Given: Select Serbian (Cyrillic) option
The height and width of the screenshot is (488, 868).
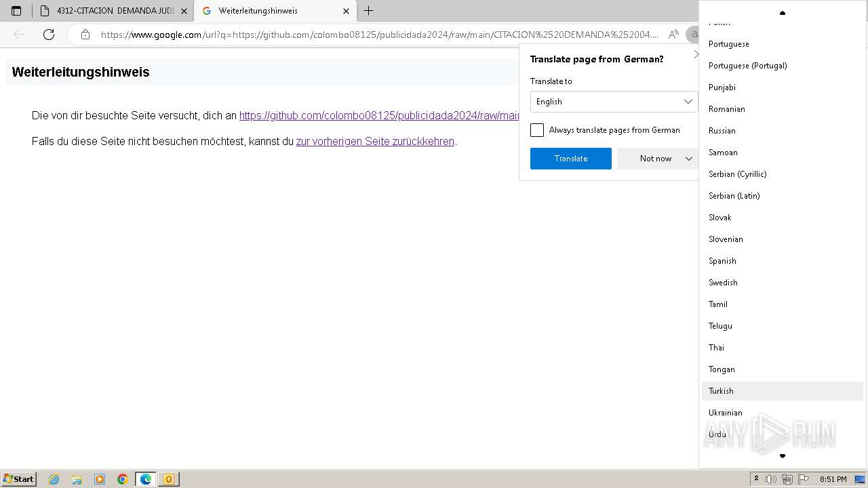Looking at the screenshot, I should [782, 174].
